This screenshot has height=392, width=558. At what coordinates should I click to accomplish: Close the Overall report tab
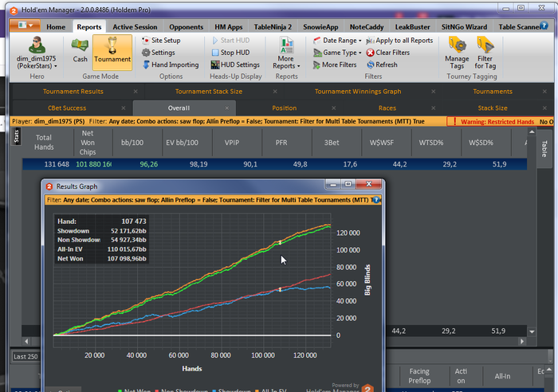tap(226, 108)
